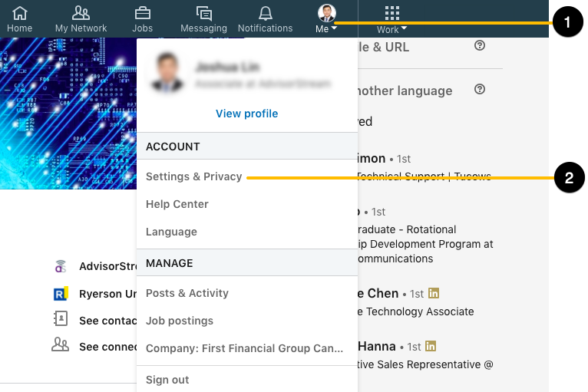This screenshot has width=588, height=392.
Task: Open Help Center menu entry
Action: [177, 204]
